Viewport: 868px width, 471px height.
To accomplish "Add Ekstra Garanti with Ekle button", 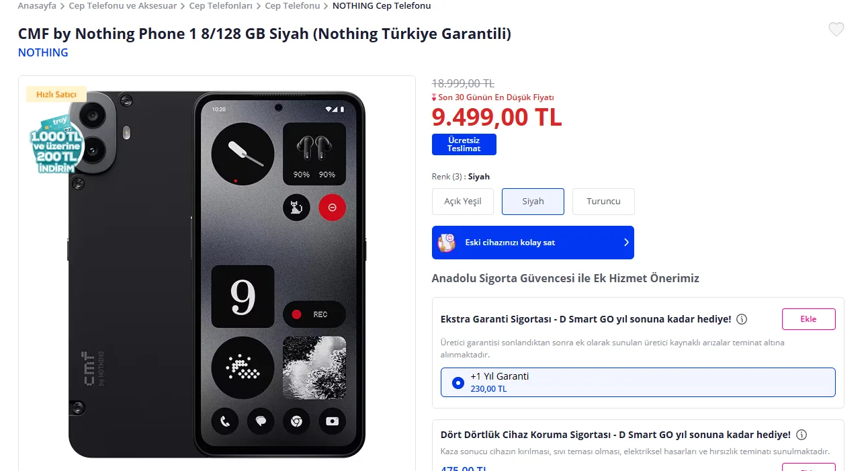I will click(808, 319).
